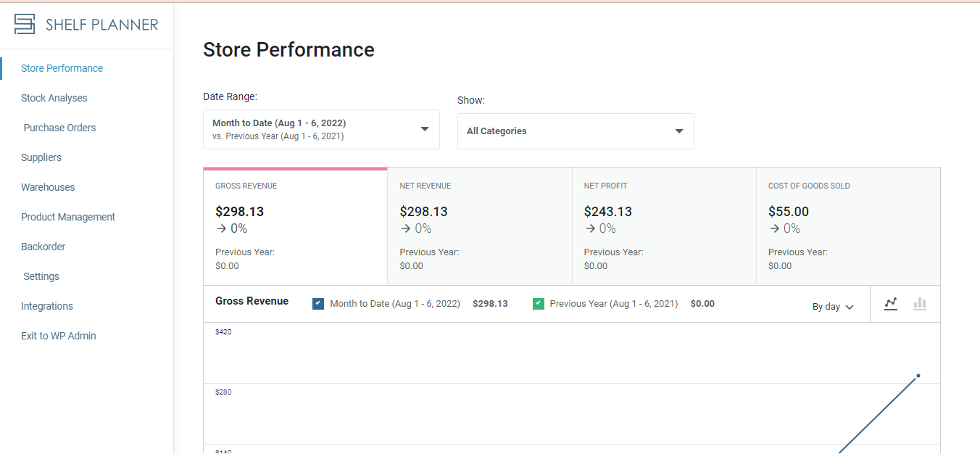
Task: Uncheck the Month to Date legend checkbox
Action: [318, 304]
